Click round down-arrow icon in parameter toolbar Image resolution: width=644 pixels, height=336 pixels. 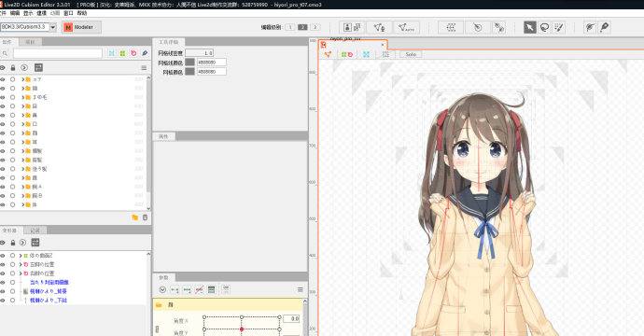click(x=162, y=290)
